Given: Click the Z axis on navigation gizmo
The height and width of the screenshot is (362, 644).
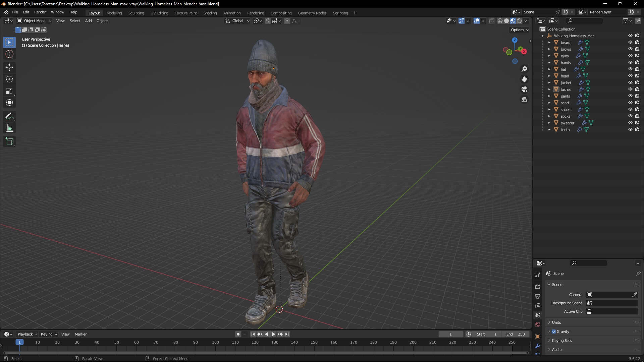Looking at the screenshot, I should [515, 40].
